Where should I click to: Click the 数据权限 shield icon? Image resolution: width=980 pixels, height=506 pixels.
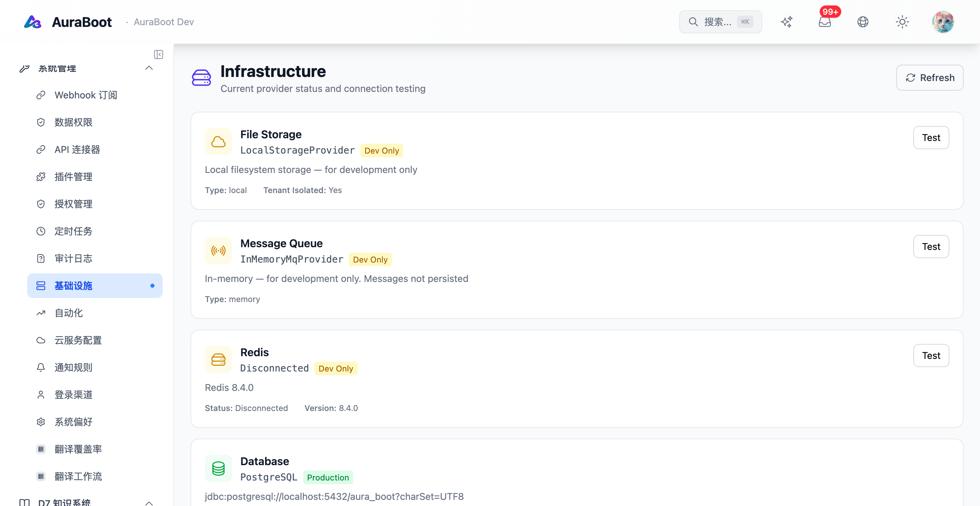coord(41,122)
